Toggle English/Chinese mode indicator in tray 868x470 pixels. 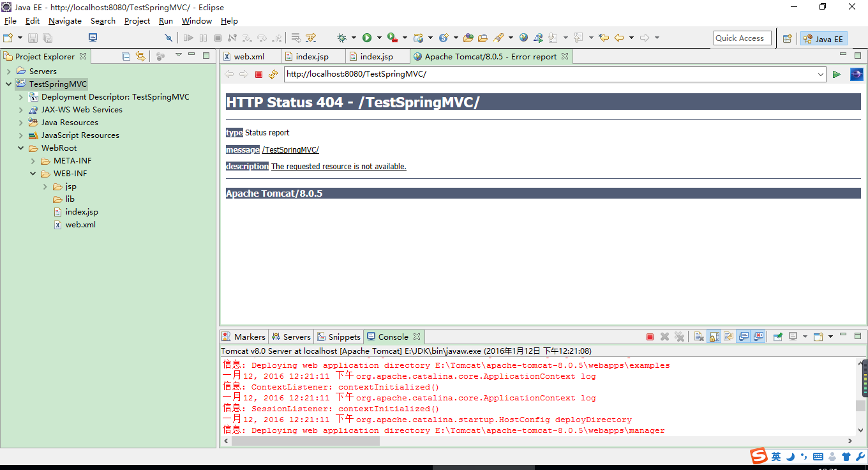[775, 457]
